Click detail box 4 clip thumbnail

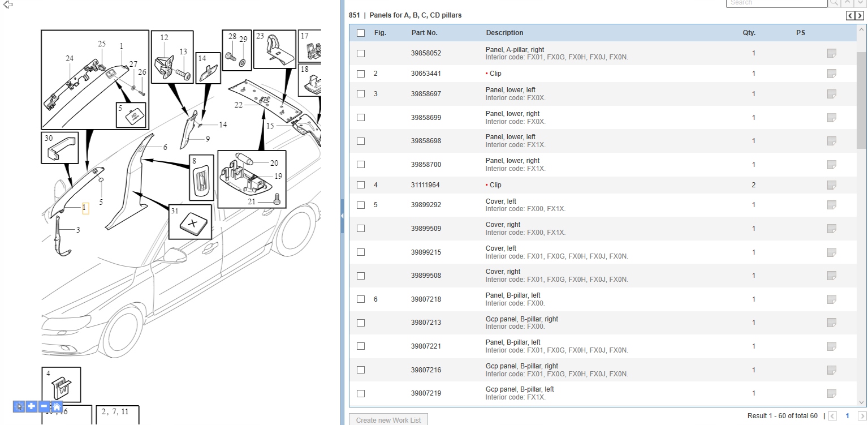point(61,385)
